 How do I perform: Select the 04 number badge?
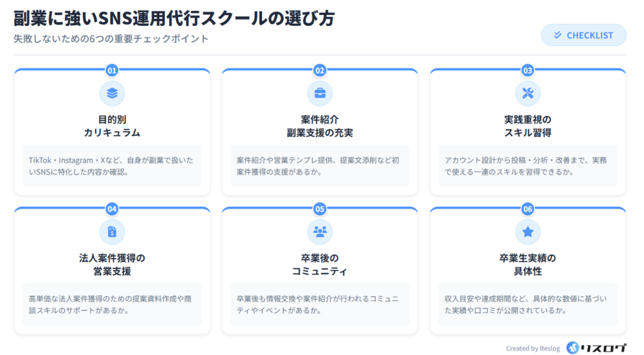tap(112, 209)
